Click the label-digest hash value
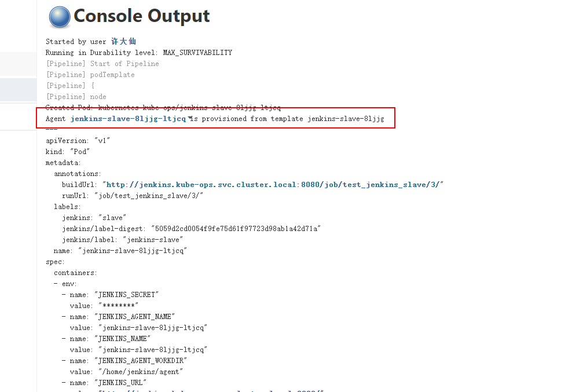This screenshot has width=587, height=392. point(236,229)
